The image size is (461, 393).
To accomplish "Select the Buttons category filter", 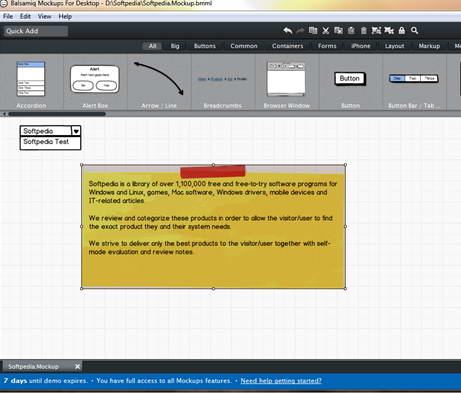I will [x=205, y=46].
